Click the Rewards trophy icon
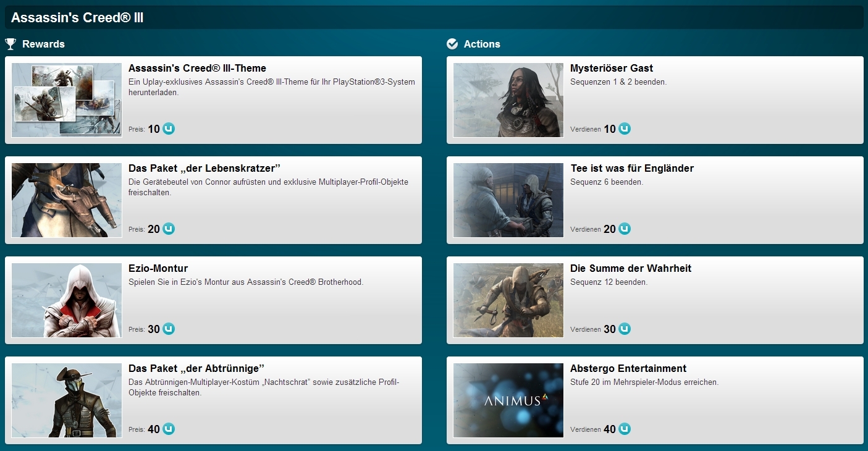Image resolution: width=868 pixels, height=451 pixels. click(11, 44)
